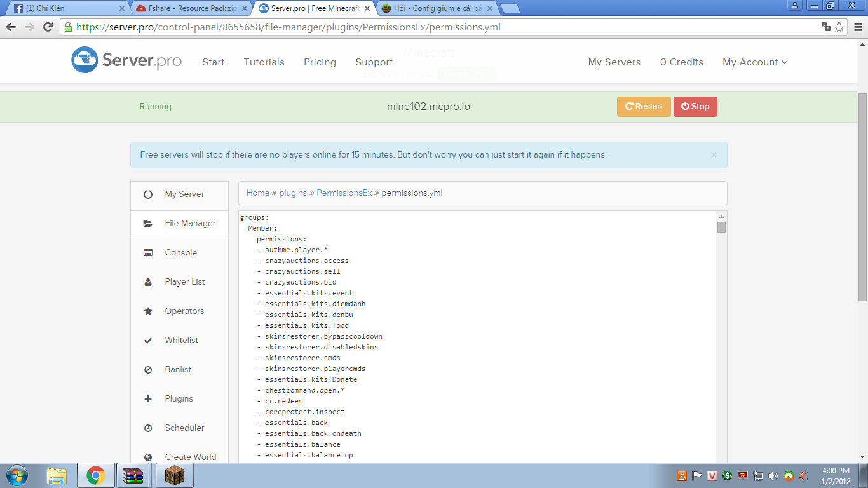Click the editor's vertical scrollbar thumb
This screenshot has width=868, height=488.
[721, 227]
